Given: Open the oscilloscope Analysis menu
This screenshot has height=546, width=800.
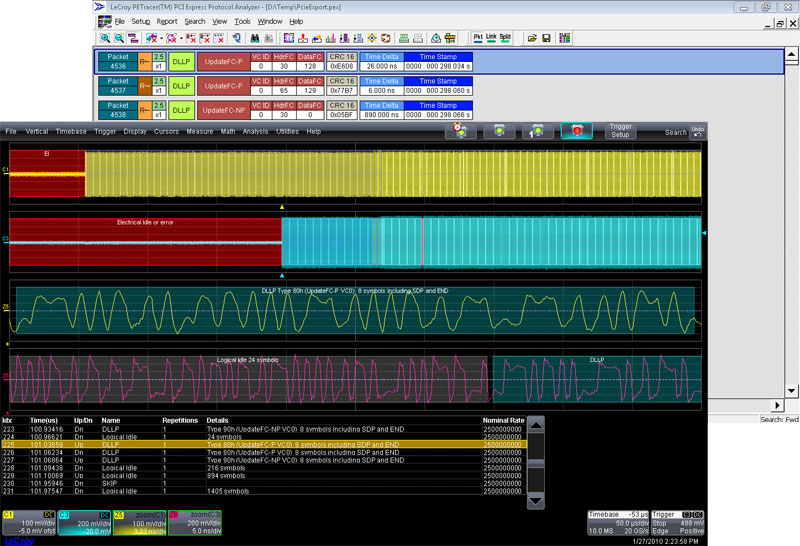Looking at the screenshot, I should tap(255, 131).
